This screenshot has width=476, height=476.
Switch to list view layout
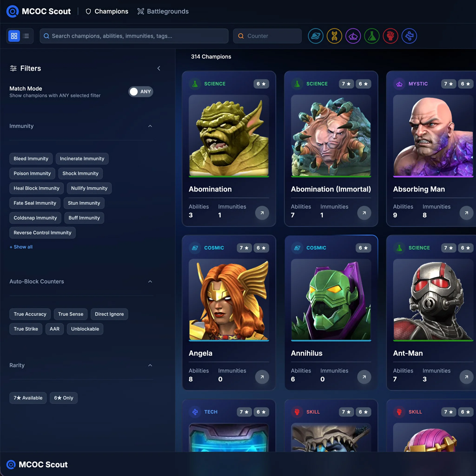[x=26, y=36]
